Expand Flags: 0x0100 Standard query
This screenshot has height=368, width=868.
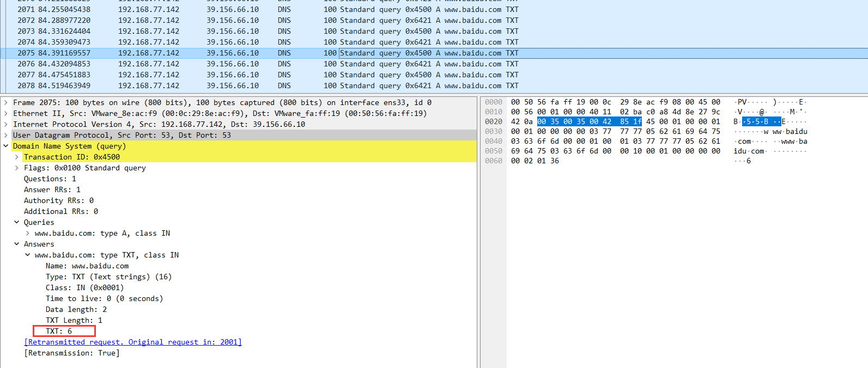click(17, 168)
